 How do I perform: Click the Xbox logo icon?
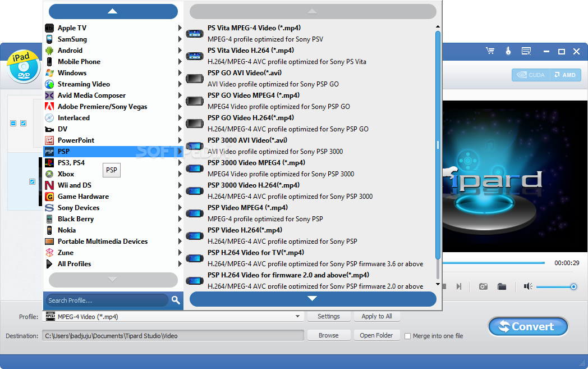click(49, 174)
